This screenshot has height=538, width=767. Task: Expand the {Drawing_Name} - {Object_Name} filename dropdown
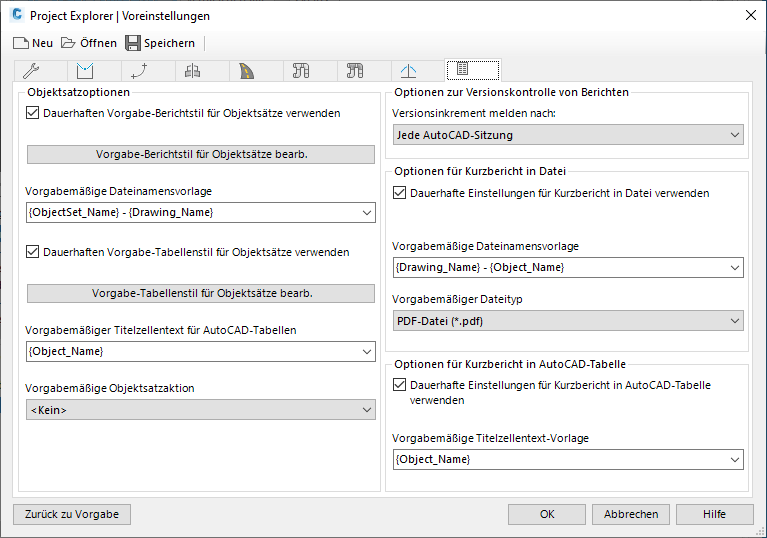coord(734,268)
